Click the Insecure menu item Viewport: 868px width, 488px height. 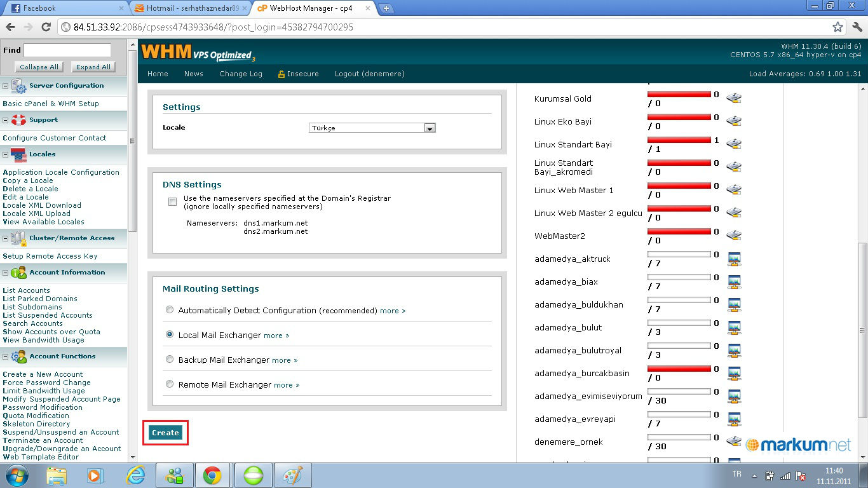[x=299, y=74]
